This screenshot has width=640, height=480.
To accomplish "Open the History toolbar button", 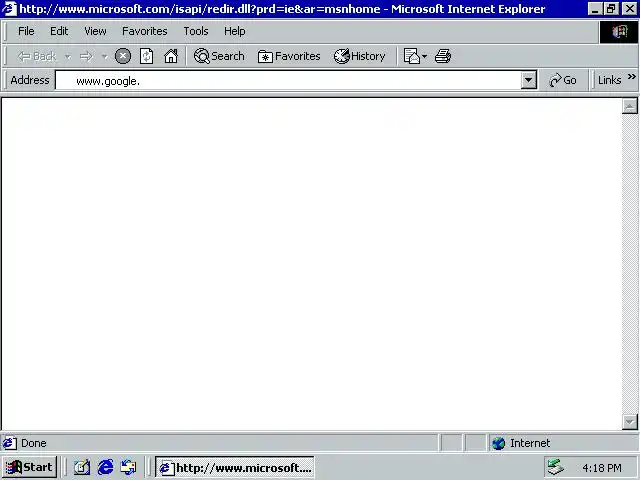I will (360, 56).
